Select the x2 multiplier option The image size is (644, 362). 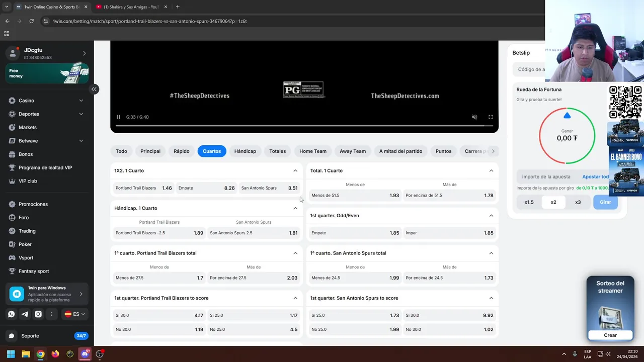pyautogui.click(x=553, y=202)
